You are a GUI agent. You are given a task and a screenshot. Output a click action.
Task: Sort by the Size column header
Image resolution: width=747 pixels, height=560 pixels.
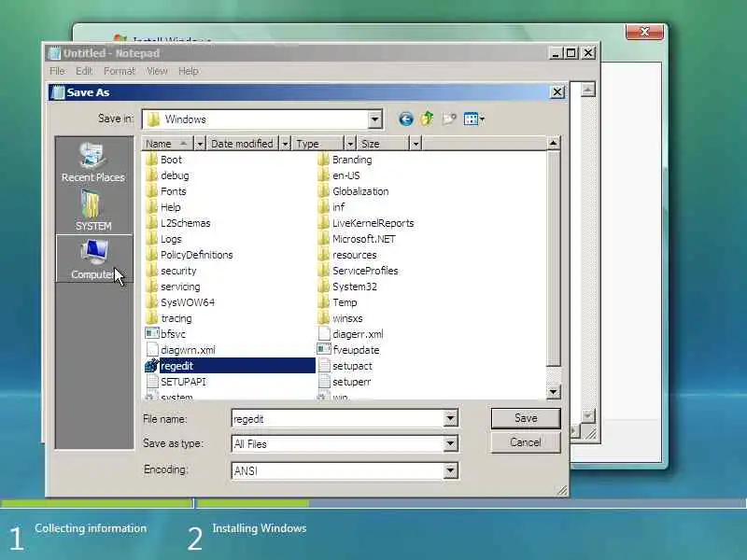coord(384,144)
